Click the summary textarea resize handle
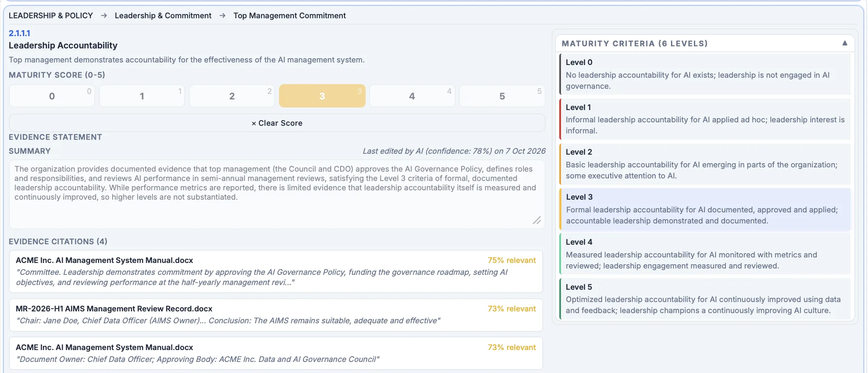868x373 pixels. click(537, 220)
